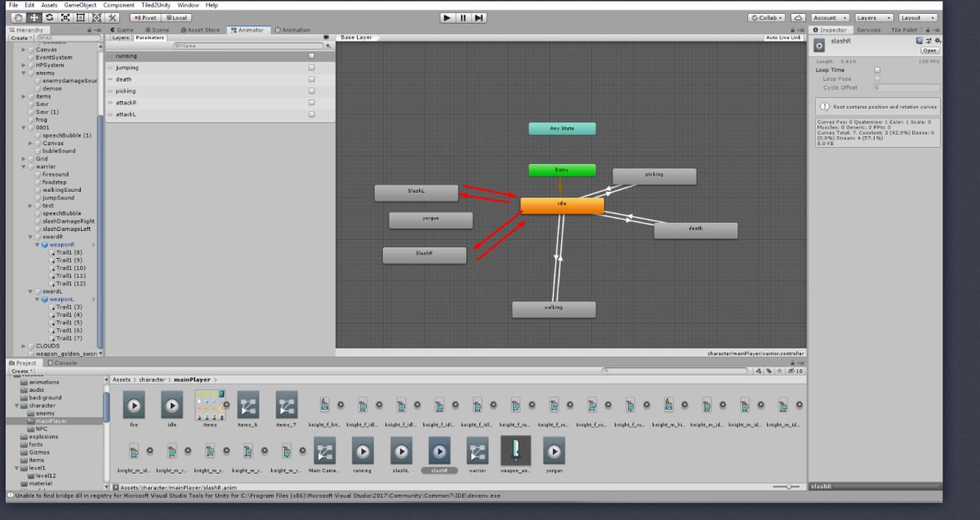Open the Layout dropdown
This screenshot has height=520, width=980.
(916, 17)
